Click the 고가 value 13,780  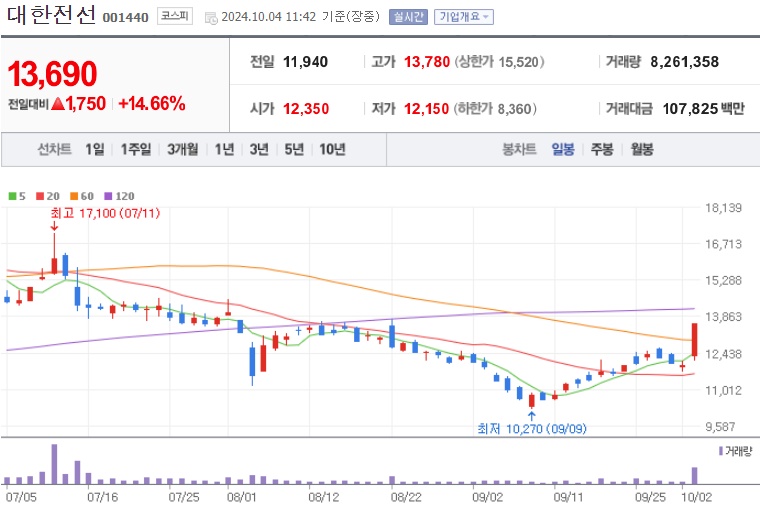click(427, 62)
